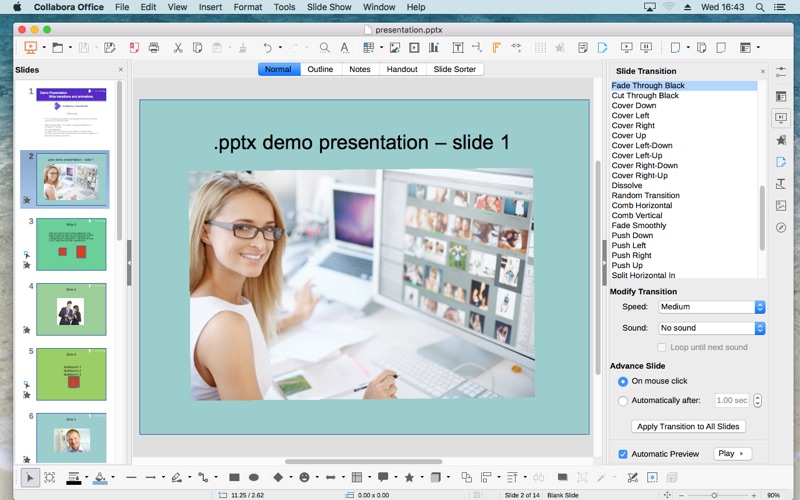Copy selection with the Copy icon
The width and height of the screenshot is (800, 500).
(x=197, y=47)
